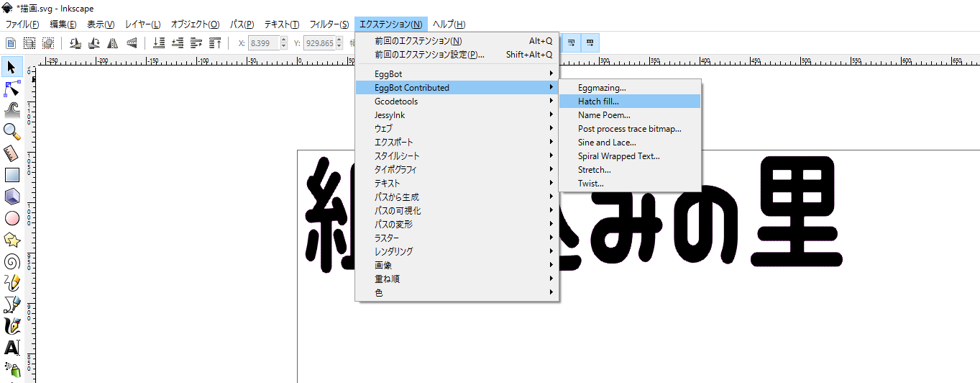Choose Twist... extension
This screenshot has width=980, height=383.
click(629, 184)
